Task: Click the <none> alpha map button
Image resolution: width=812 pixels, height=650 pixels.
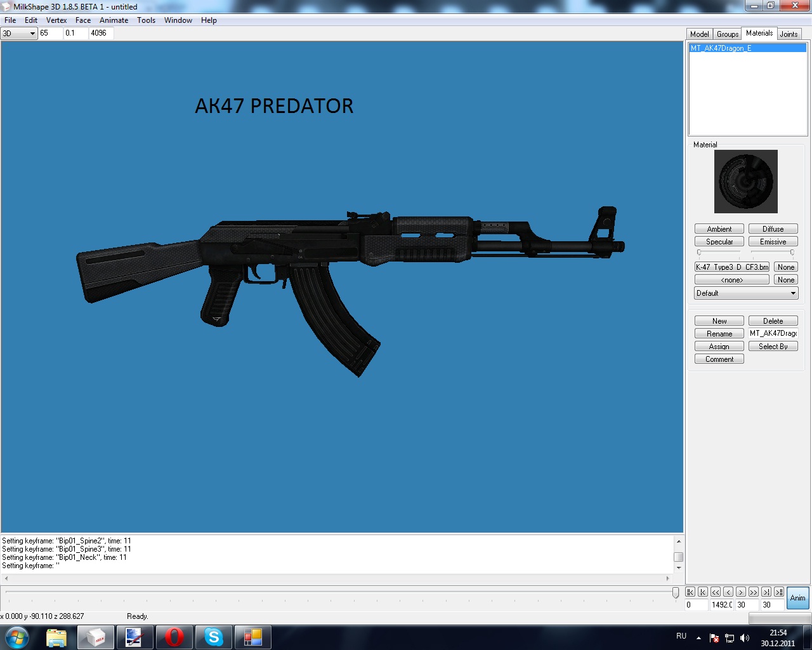Action: [732, 280]
